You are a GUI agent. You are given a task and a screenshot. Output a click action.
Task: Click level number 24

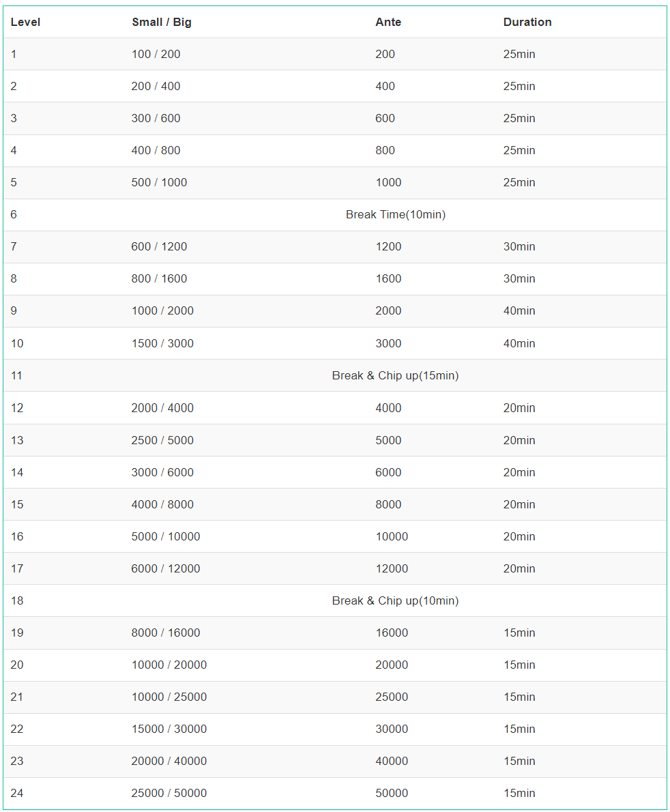[17, 794]
